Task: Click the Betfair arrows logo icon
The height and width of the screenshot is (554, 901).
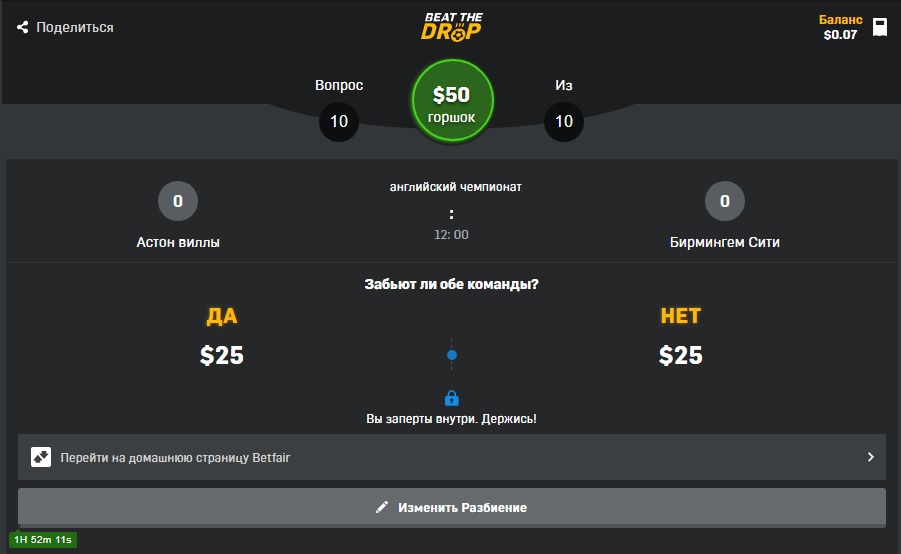Action: pos(41,457)
